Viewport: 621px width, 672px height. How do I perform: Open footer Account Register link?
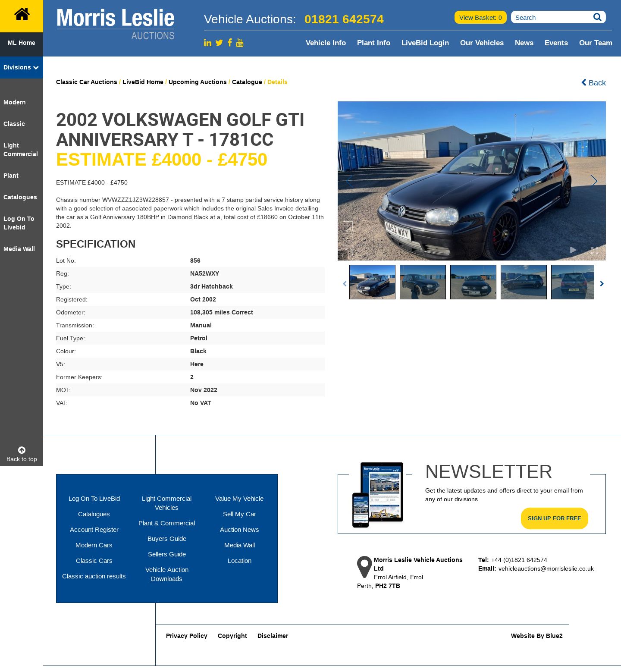(x=94, y=530)
